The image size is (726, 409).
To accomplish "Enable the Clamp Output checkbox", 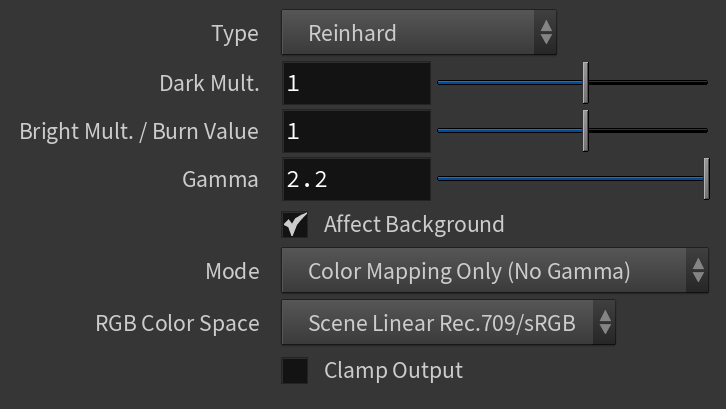I will click(295, 371).
